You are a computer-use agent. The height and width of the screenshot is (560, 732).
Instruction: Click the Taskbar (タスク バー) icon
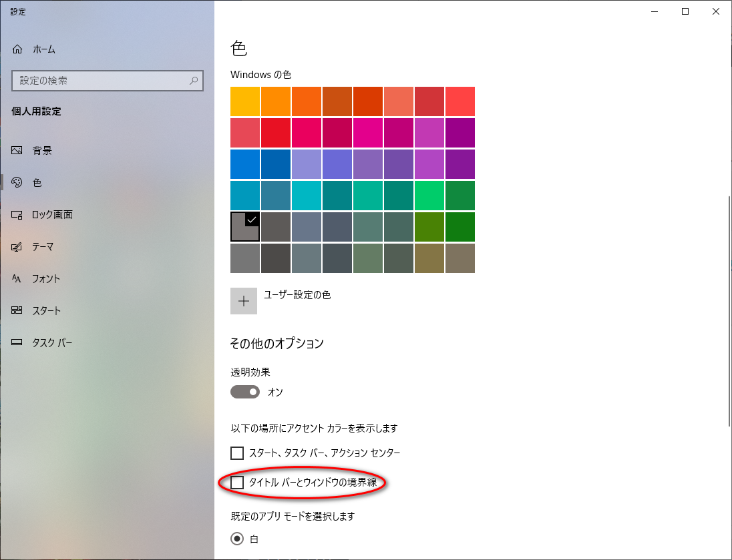click(x=17, y=343)
